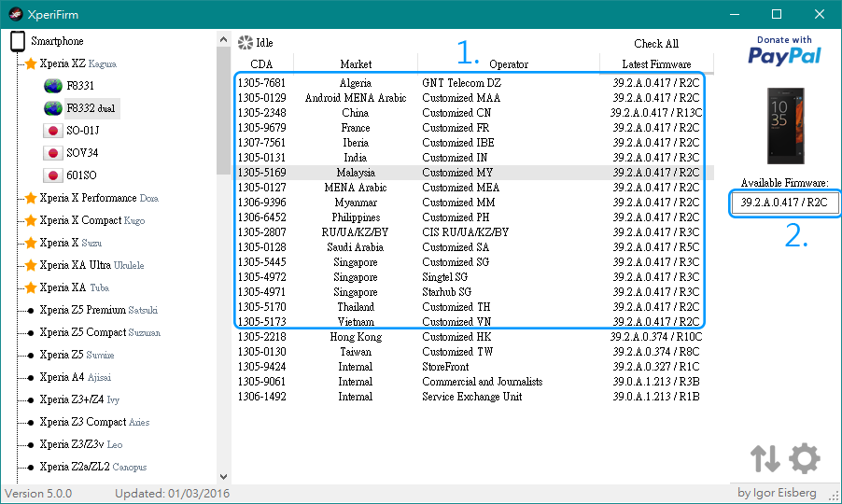The height and width of the screenshot is (504, 842).
Task: Select Xperia Z3 Compact Aries
Action: tap(94, 423)
